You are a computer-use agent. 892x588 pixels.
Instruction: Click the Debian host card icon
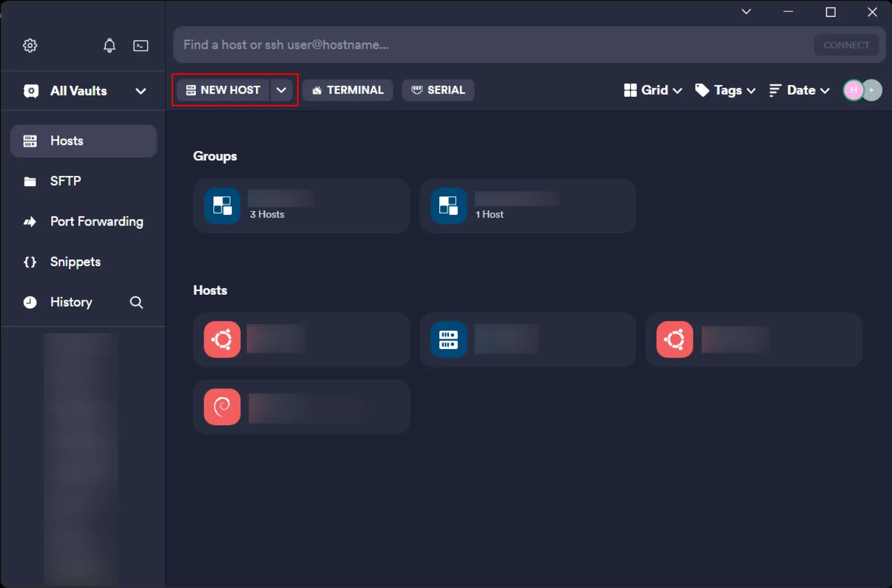[x=222, y=406]
